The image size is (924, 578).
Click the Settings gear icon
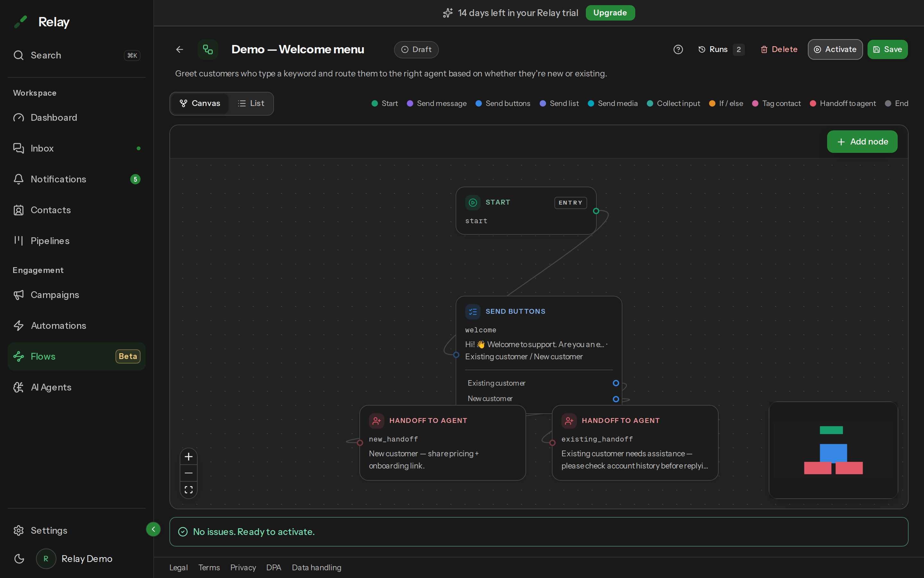[x=18, y=530]
